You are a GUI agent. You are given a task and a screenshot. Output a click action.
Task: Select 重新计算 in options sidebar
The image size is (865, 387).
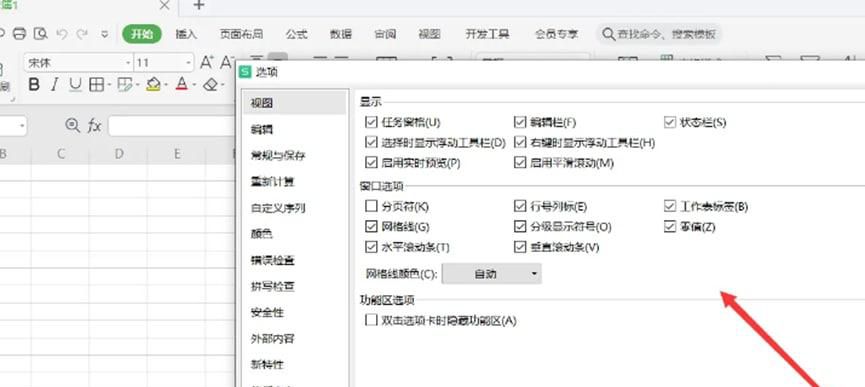[x=295, y=181]
